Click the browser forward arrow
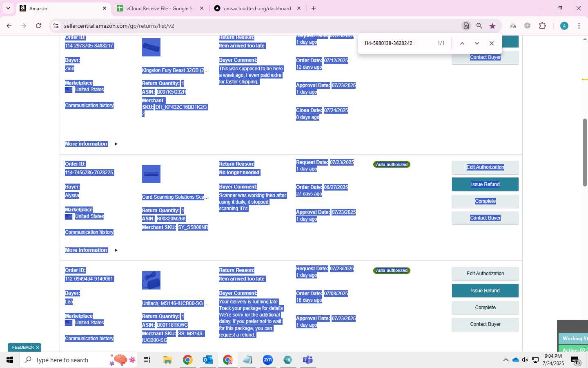Screen dimensions: 588x368 pyautogui.click(x=24, y=26)
